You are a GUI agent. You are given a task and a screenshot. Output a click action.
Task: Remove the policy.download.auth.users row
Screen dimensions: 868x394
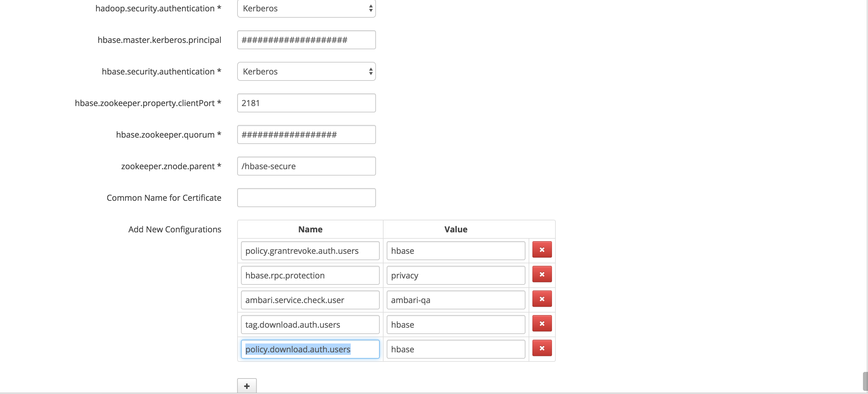tap(542, 348)
